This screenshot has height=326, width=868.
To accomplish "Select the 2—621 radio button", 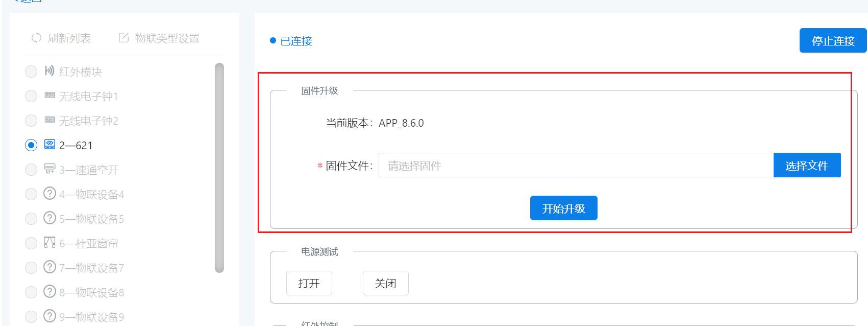I will tap(31, 145).
